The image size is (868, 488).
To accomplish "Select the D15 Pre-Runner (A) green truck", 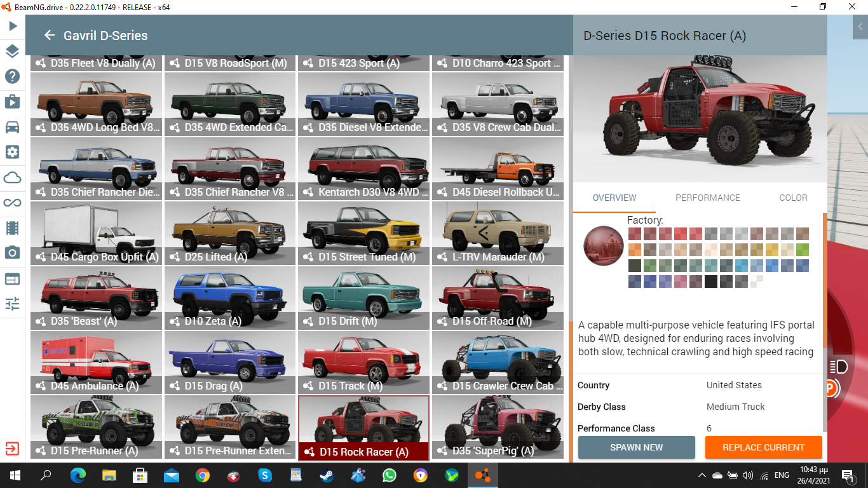I will (97, 427).
